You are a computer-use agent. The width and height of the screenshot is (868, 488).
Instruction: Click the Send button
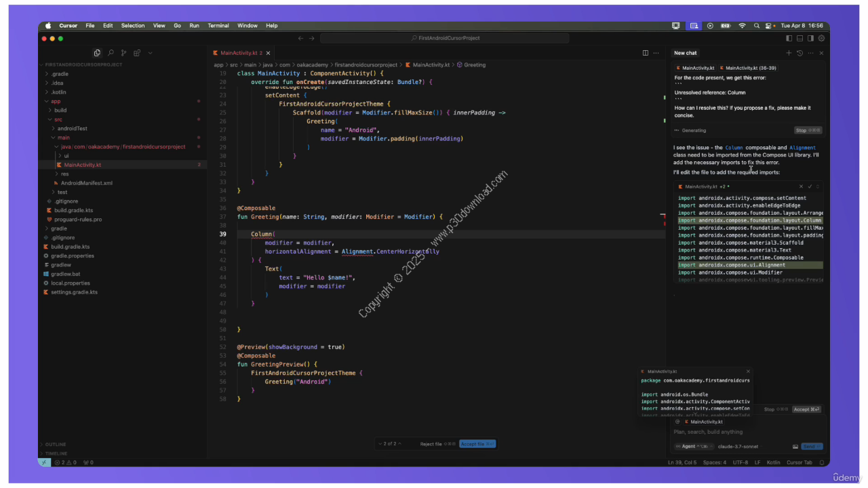pos(812,447)
